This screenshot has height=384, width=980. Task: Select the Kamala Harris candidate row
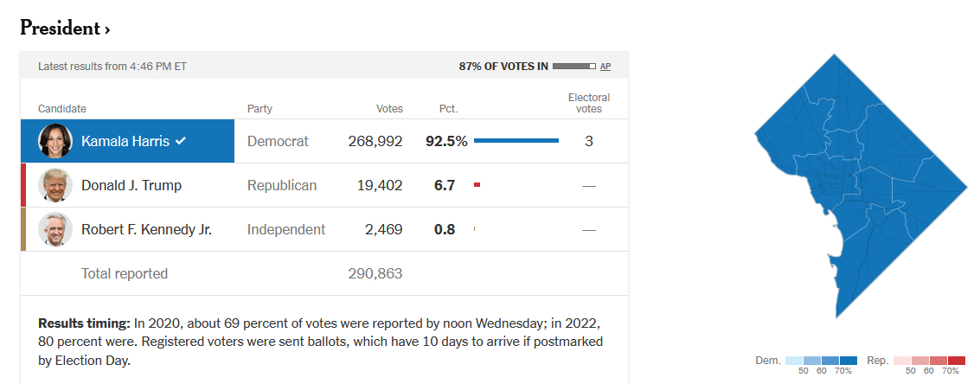pos(324,141)
